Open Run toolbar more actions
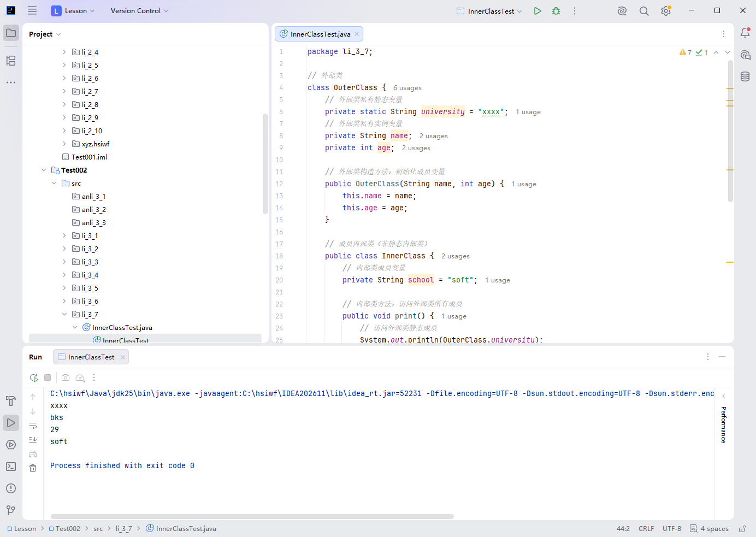 click(94, 377)
